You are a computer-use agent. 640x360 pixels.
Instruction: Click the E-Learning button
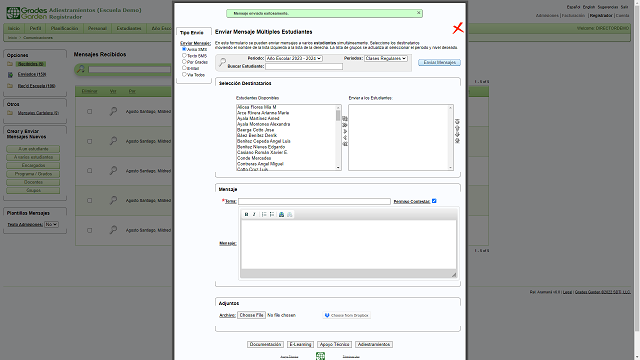coord(300,344)
